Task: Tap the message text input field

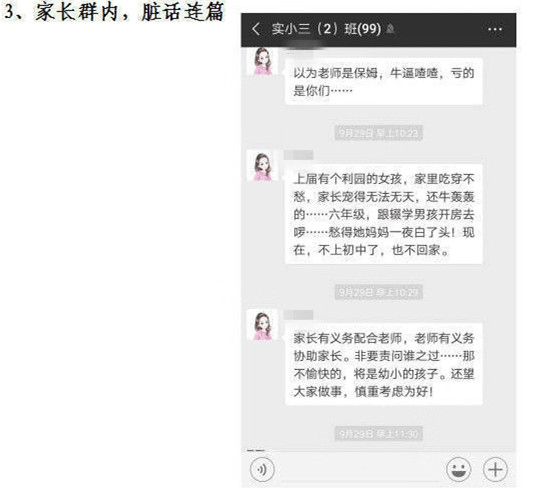Action: click(360, 470)
